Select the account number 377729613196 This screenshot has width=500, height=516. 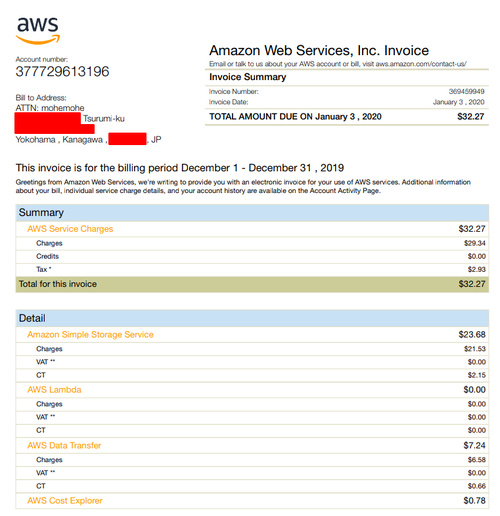pos(62,71)
